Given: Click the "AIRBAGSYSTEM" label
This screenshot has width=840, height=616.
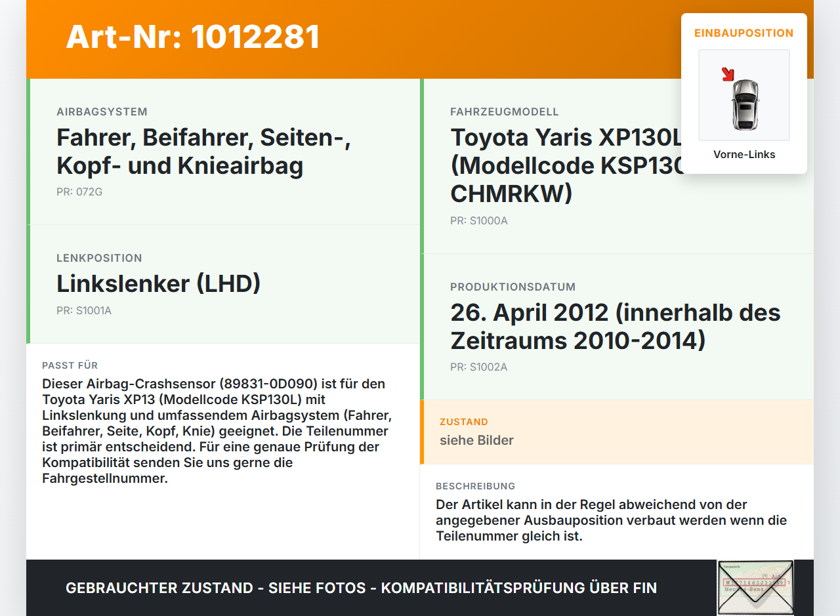Looking at the screenshot, I should tap(102, 112).
